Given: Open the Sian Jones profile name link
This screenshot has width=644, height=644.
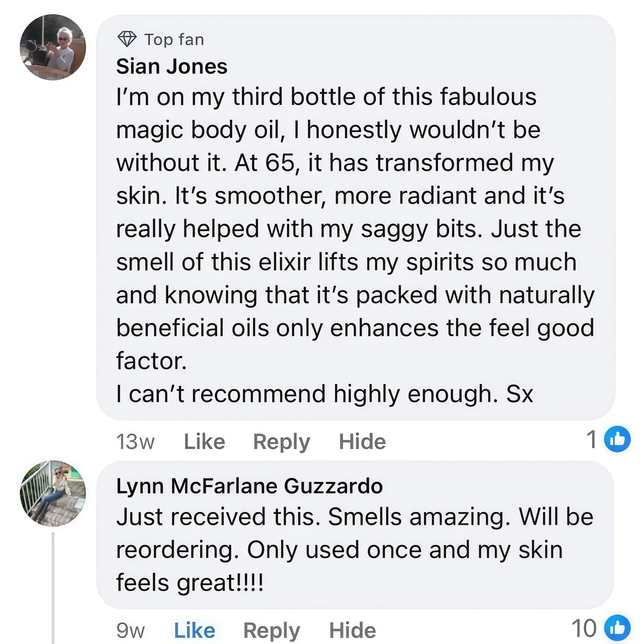Looking at the screenshot, I should 171,67.
